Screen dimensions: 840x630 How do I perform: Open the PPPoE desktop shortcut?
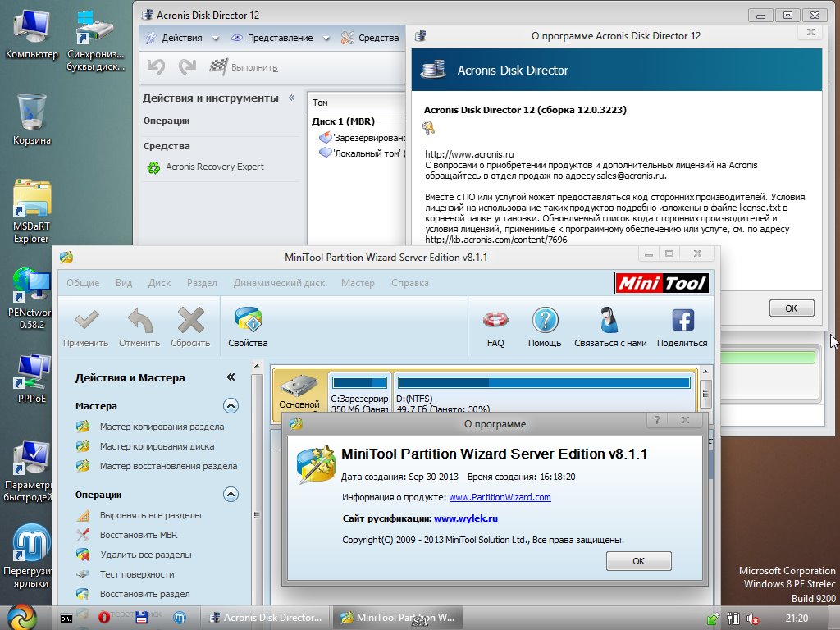32,378
